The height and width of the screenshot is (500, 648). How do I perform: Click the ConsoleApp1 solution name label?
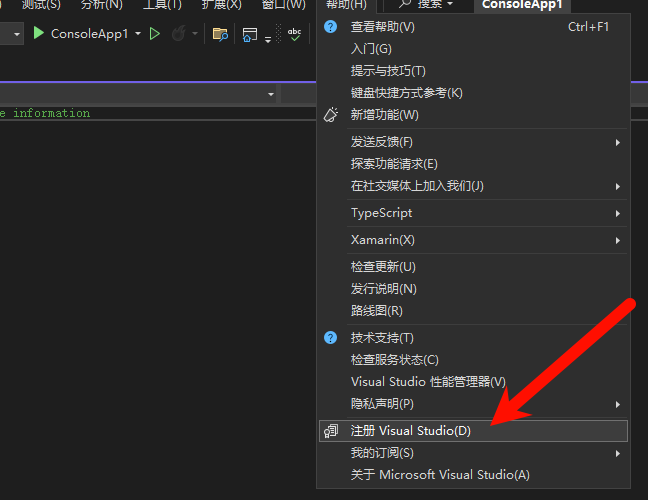[522, 5]
